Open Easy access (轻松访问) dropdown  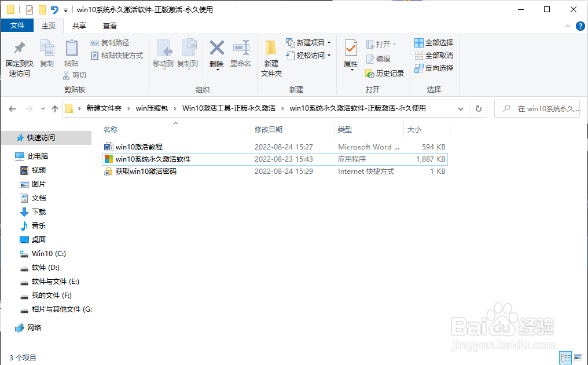[x=308, y=56]
